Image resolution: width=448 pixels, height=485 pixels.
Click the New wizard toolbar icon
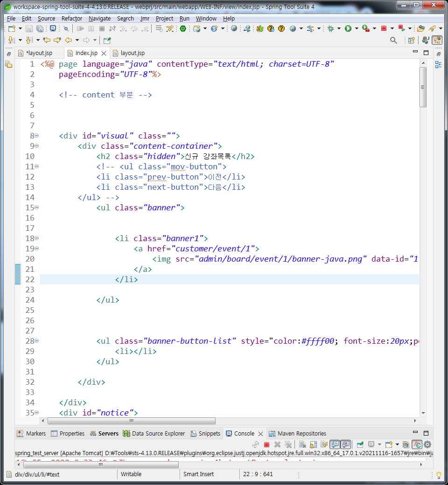point(12,29)
